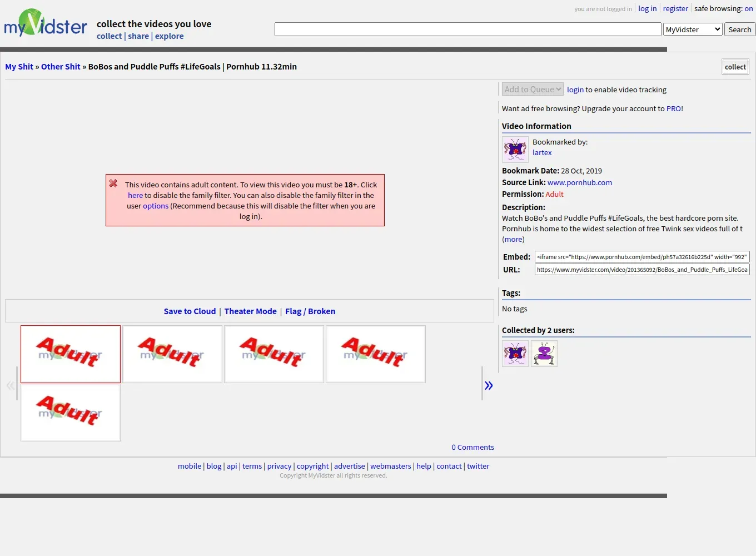Viewport: 756px width, 556px height.
Task: Click the 'Adult' permission link
Action: 554,194
